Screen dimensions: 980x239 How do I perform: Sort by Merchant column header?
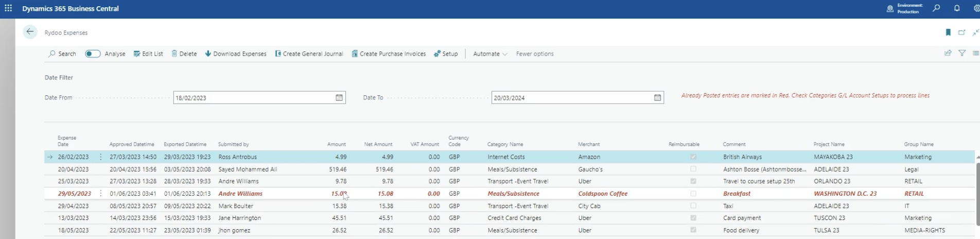pos(589,144)
